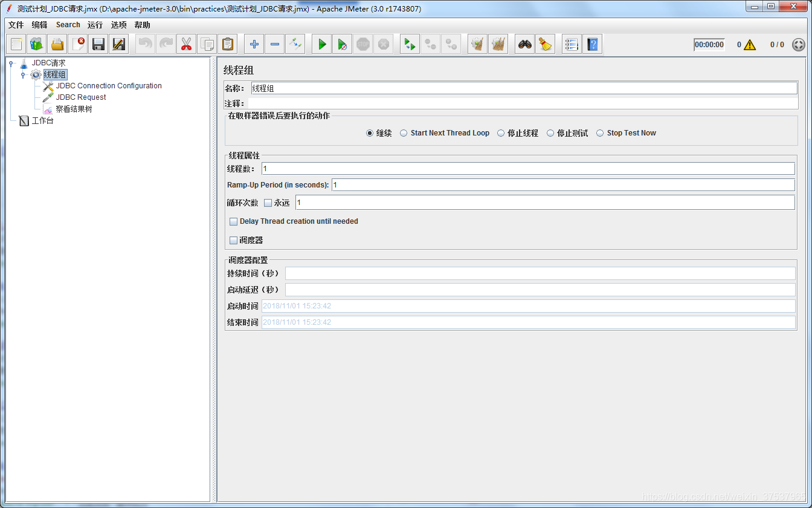Viewport: 812px width, 508px height.
Task: Open the 帮助 menu
Action: click(x=142, y=25)
